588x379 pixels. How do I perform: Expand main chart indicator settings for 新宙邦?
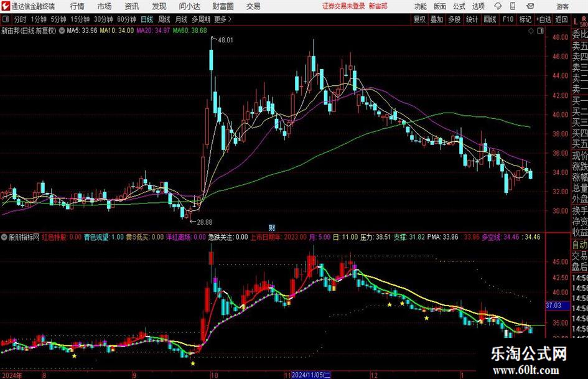pyautogui.click(x=62, y=30)
